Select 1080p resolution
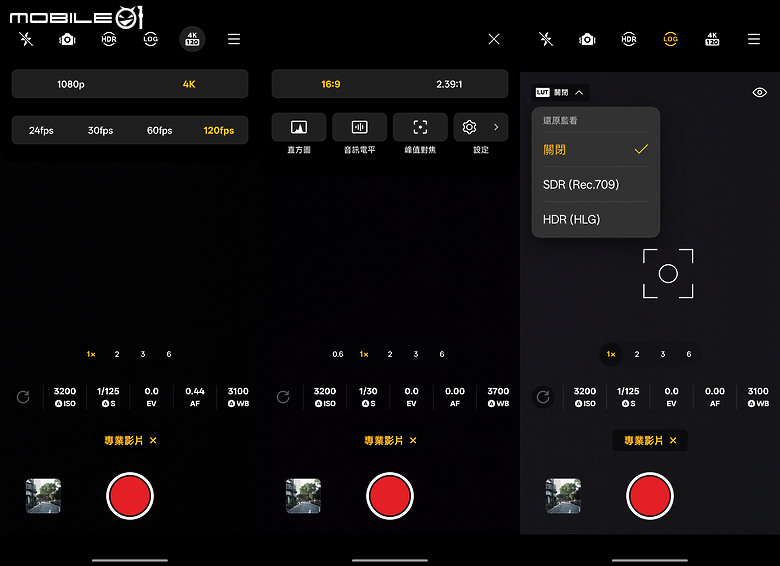Screen dimensions: 780x566 coord(71,84)
